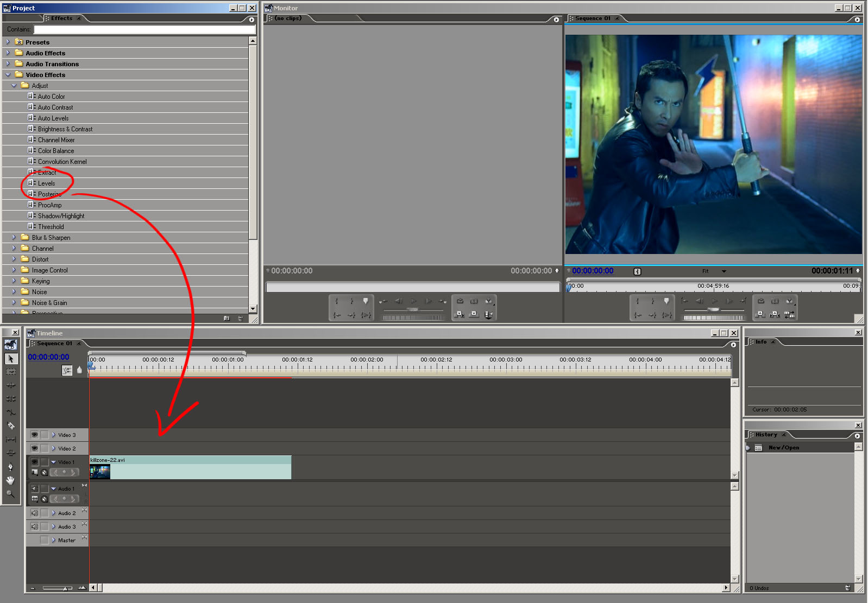Select the Rate Stretch tool
The height and width of the screenshot is (603, 868).
tap(10, 412)
